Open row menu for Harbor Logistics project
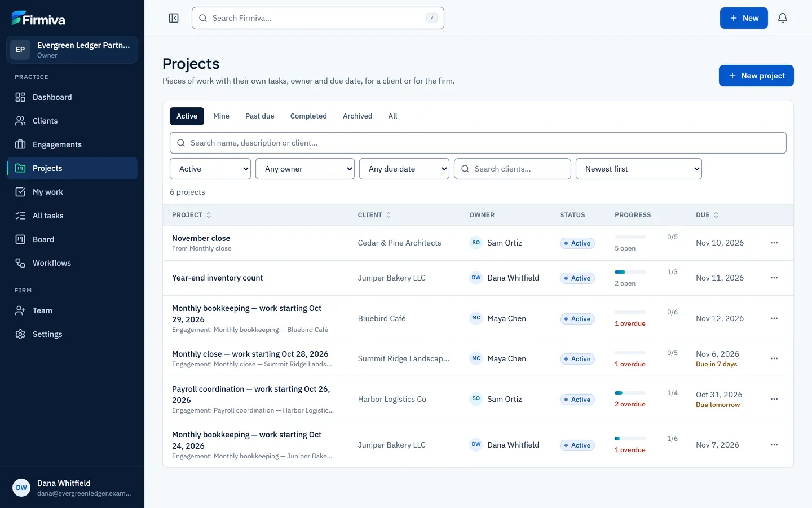The height and width of the screenshot is (508, 812). pos(774,399)
